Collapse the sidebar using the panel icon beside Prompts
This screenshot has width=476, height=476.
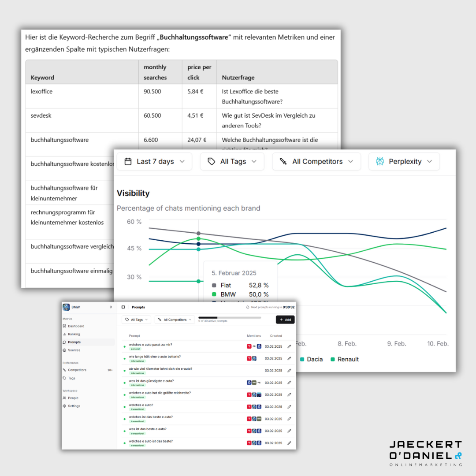123,307
